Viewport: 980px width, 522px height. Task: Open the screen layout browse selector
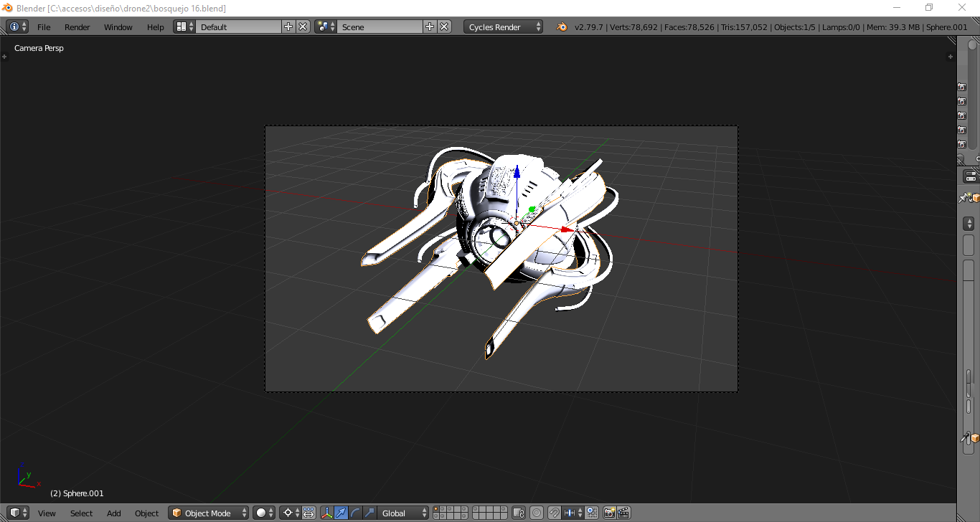184,27
